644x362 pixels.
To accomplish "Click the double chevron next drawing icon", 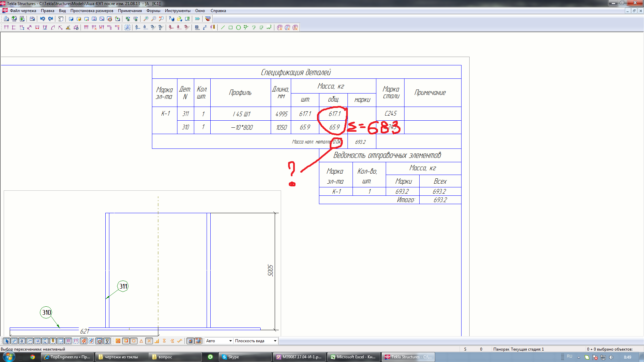I will [198, 19].
